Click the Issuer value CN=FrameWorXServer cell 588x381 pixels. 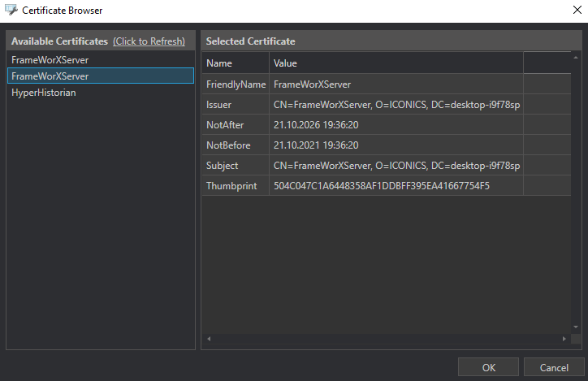pos(396,105)
